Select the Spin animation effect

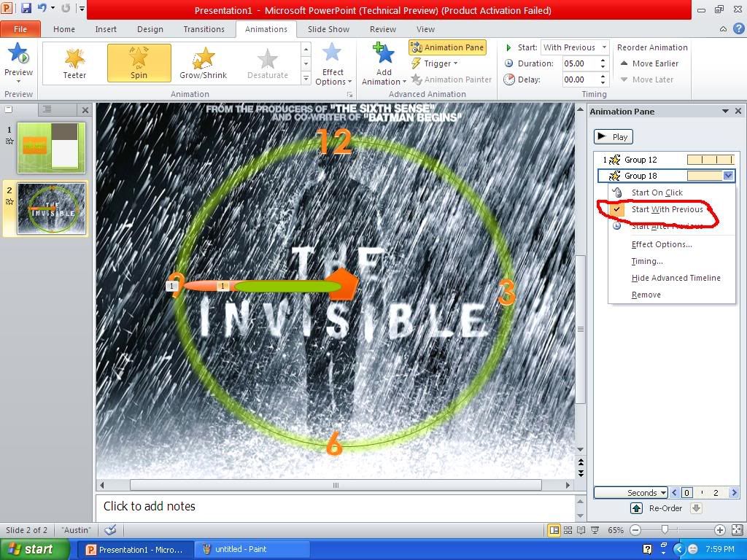pos(139,63)
